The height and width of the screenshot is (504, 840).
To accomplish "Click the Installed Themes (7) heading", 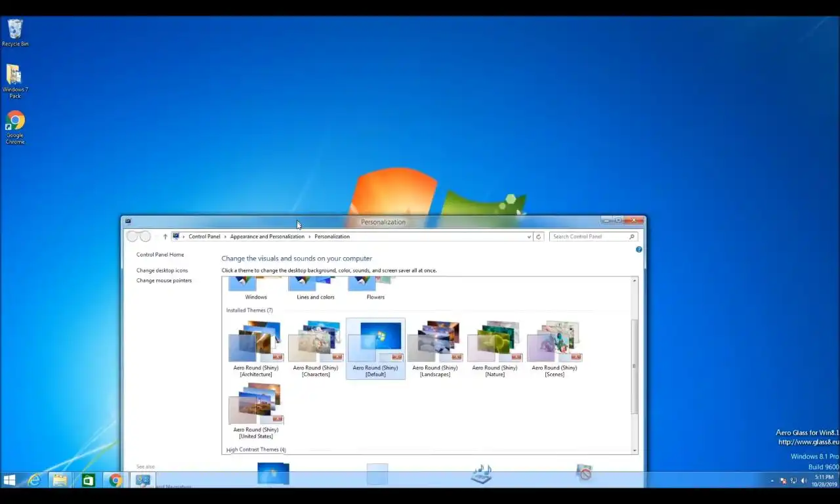I will point(249,310).
